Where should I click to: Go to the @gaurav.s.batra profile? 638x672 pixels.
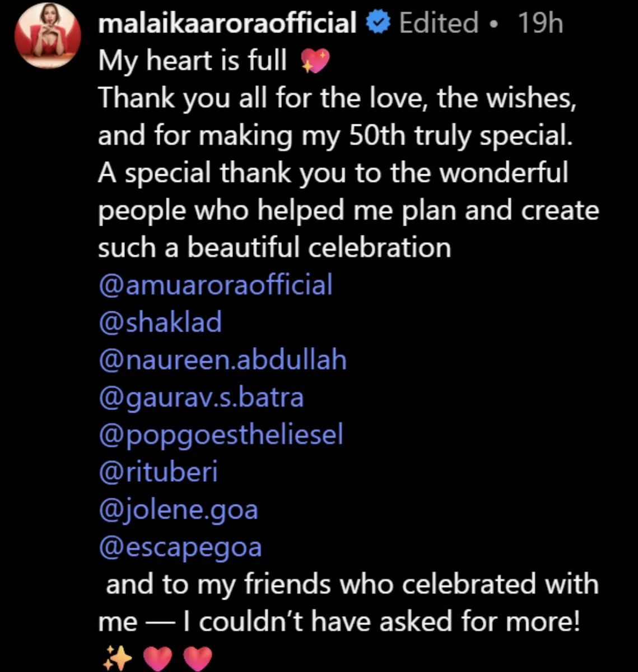point(201,397)
